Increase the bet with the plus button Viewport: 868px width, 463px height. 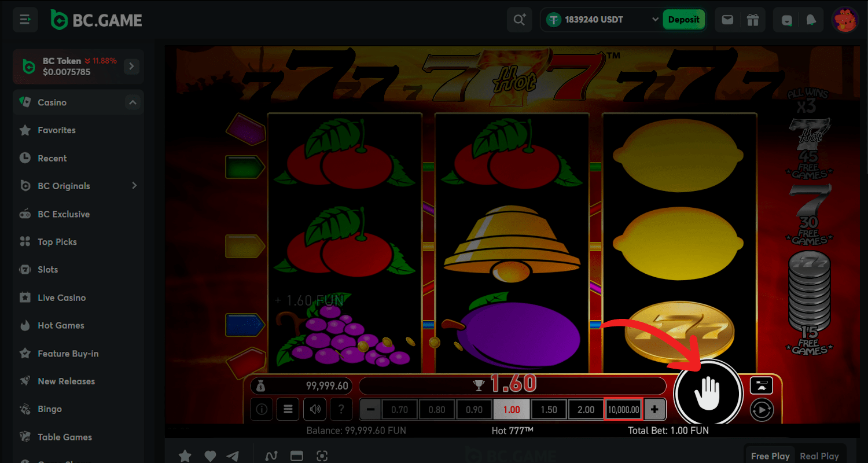[x=654, y=410]
